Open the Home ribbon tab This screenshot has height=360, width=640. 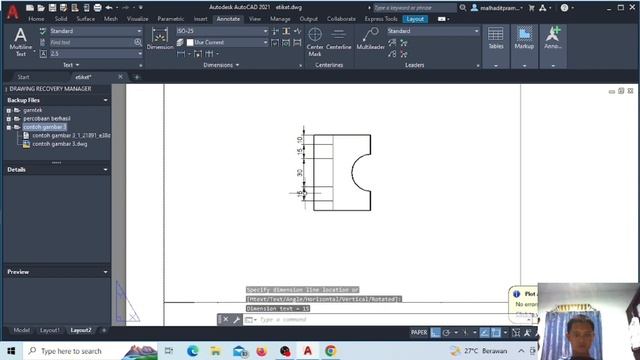pyautogui.click(x=36, y=19)
